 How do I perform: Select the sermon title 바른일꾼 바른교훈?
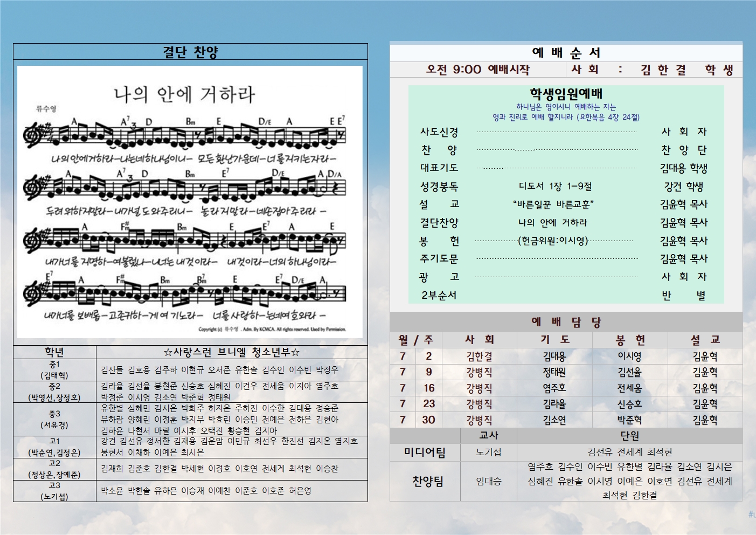[553, 204]
